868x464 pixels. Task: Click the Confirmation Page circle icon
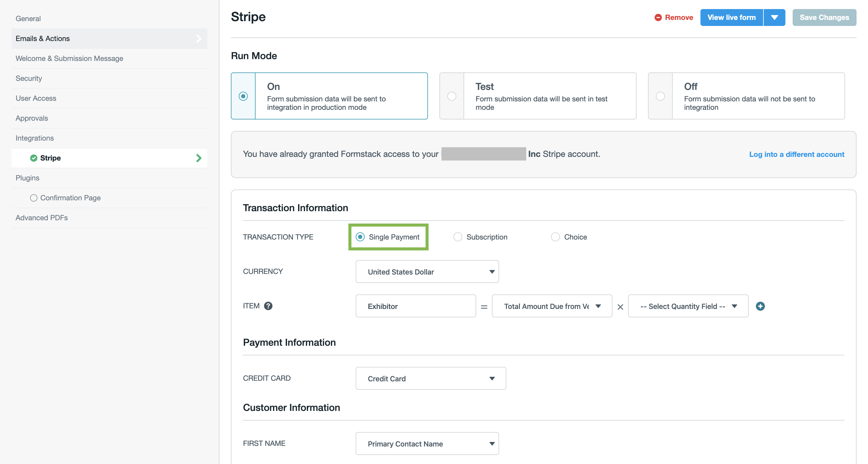(33, 198)
